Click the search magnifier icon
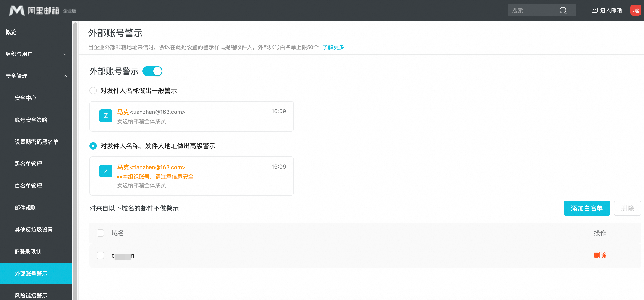Viewport: 644px width, 300px height. pyautogui.click(x=563, y=11)
